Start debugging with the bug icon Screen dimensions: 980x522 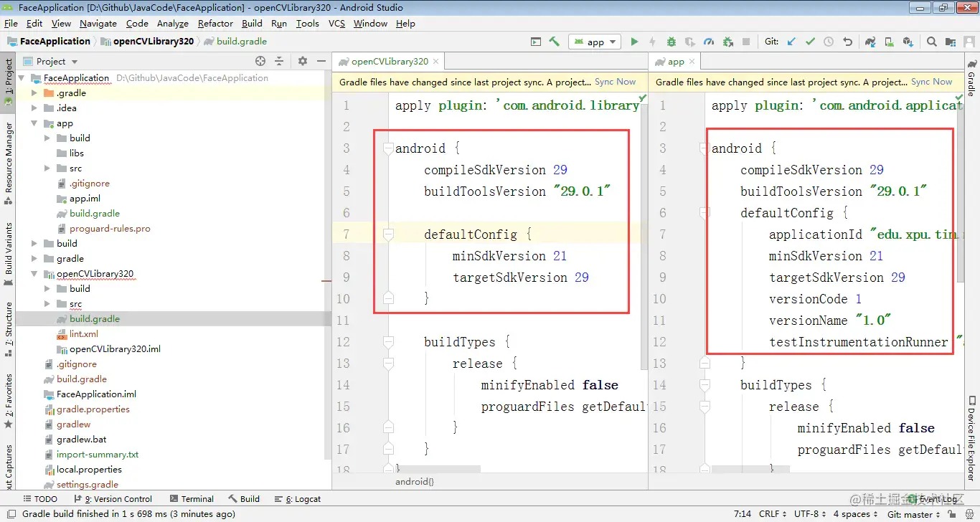coord(672,42)
